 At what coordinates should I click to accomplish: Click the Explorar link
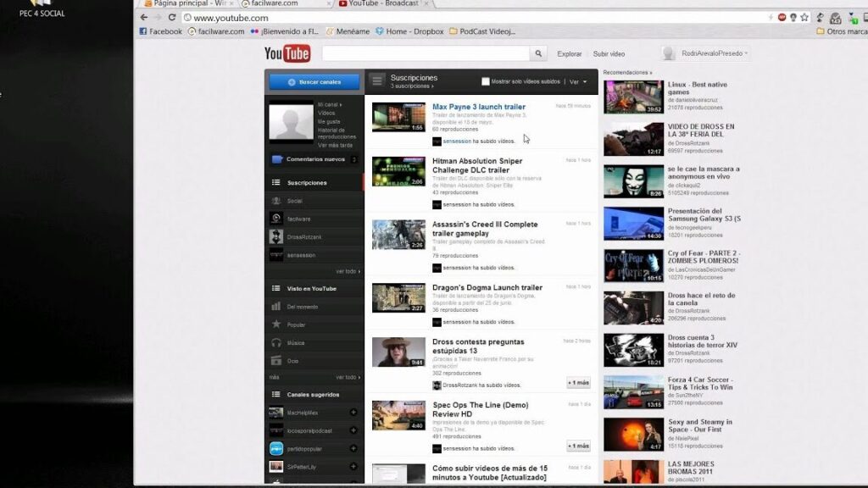coord(569,53)
